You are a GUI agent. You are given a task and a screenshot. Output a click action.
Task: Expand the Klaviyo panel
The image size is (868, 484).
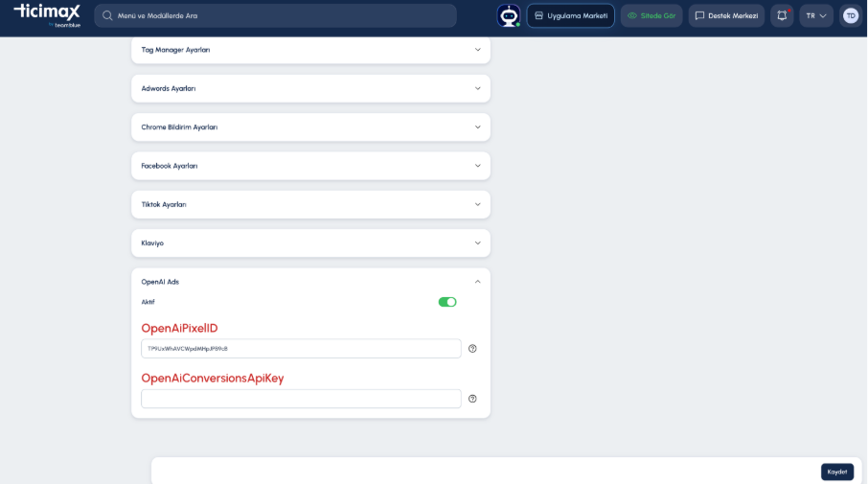tap(310, 243)
